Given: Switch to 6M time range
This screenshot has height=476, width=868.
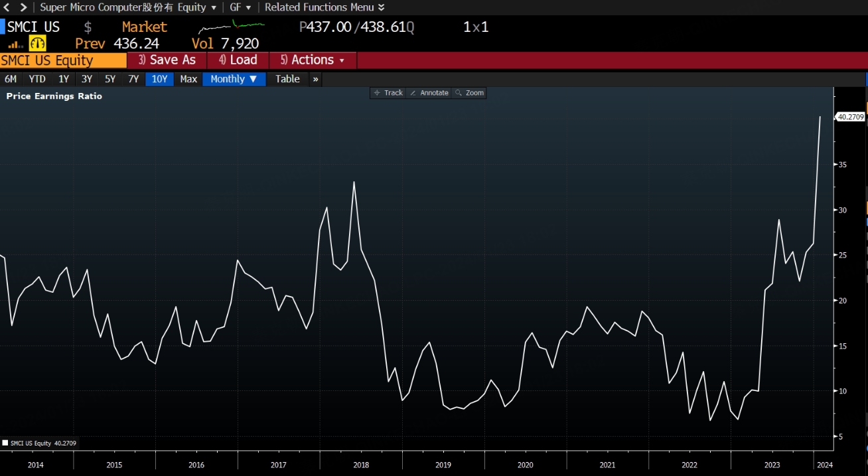Looking at the screenshot, I should click(x=11, y=79).
